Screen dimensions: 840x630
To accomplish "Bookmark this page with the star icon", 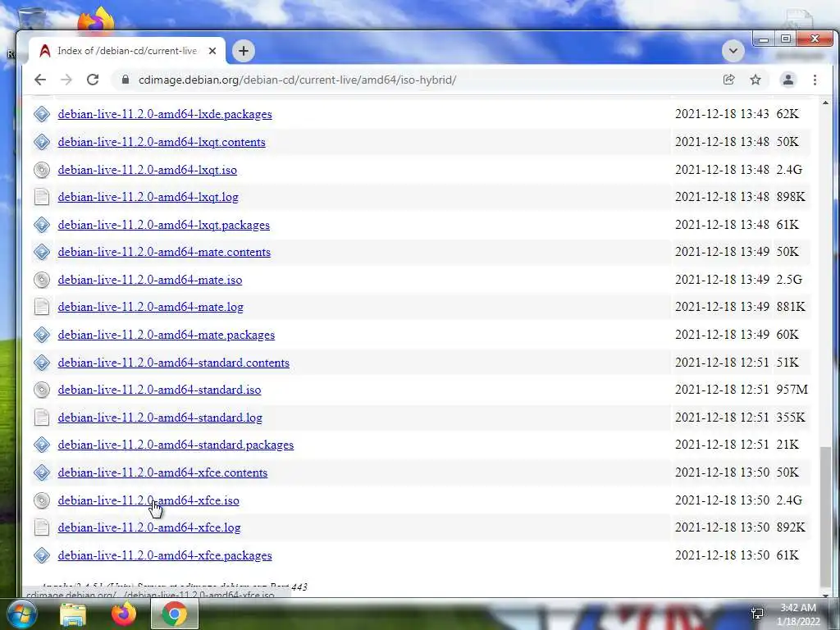I will point(756,80).
